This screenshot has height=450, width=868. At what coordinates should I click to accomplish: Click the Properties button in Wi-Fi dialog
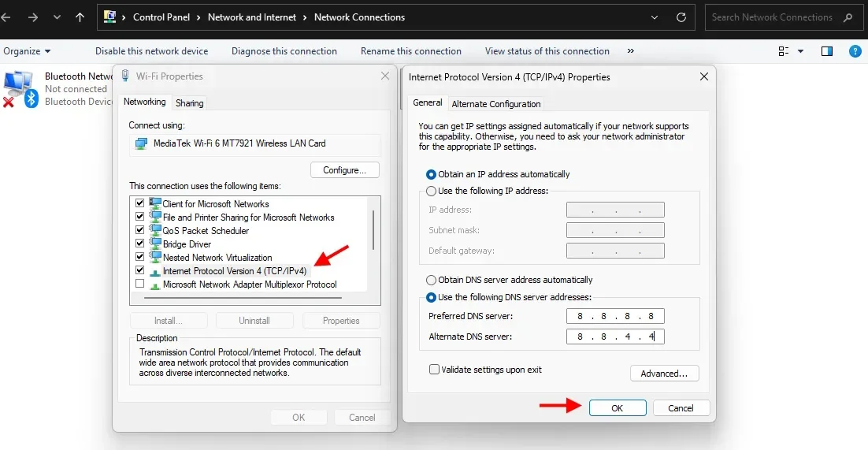pos(341,320)
